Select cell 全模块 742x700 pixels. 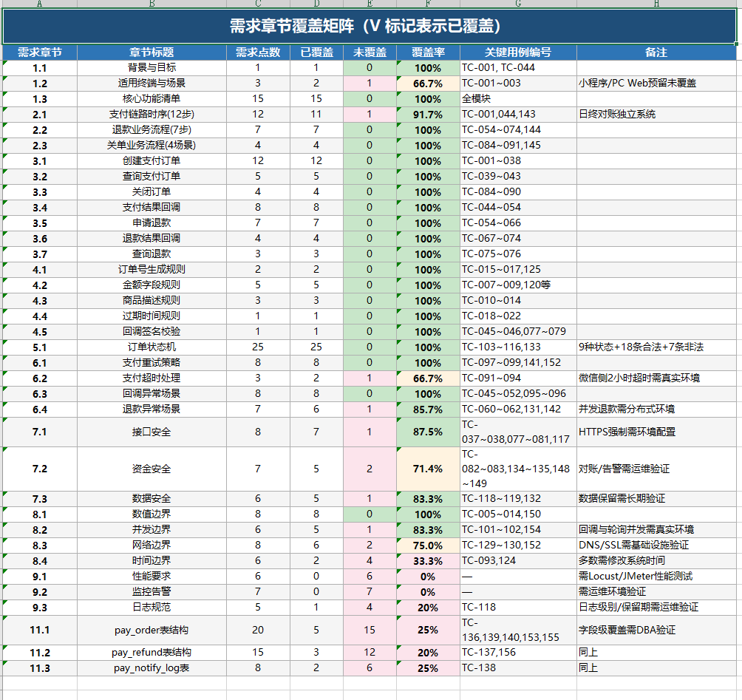518,99
